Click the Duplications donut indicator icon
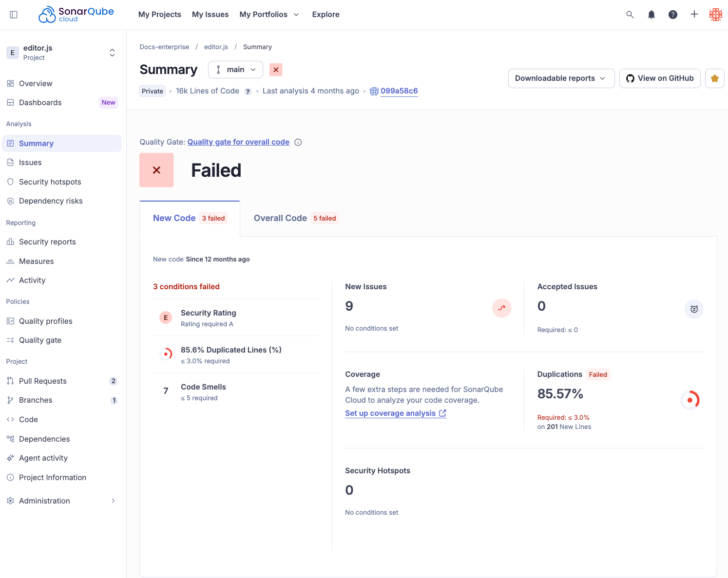 pyautogui.click(x=690, y=400)
